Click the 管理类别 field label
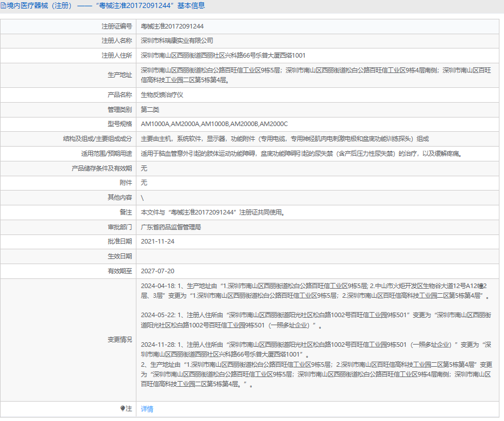504x421 pixels. [x=119, y=110]
